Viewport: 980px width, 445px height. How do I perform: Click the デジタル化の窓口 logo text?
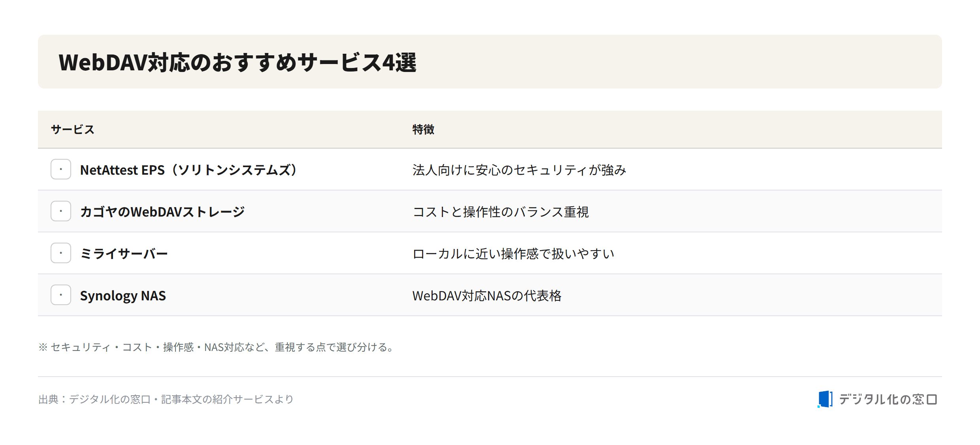point(888,400)
